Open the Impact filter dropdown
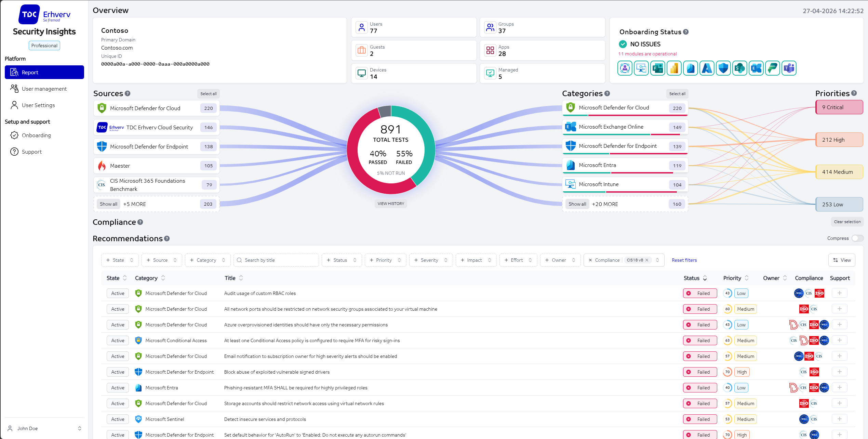868x439 pixels. (x=476, y=260)
